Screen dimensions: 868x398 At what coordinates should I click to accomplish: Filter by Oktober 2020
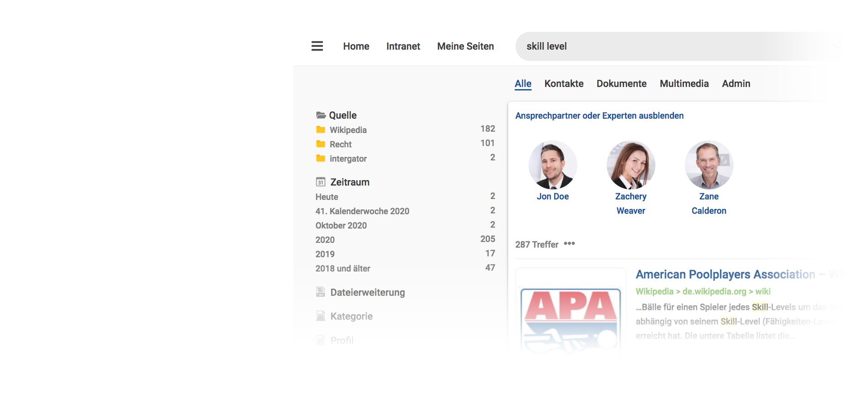click(341, 226)
